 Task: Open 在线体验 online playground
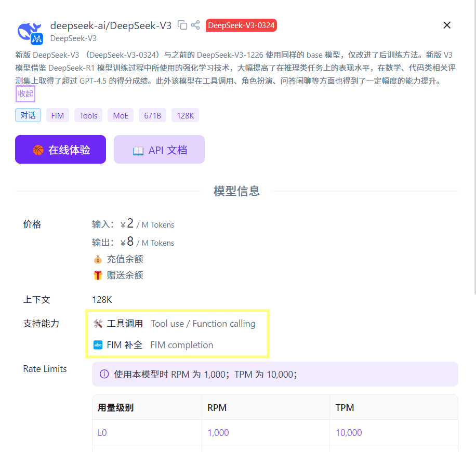[60, 149]
